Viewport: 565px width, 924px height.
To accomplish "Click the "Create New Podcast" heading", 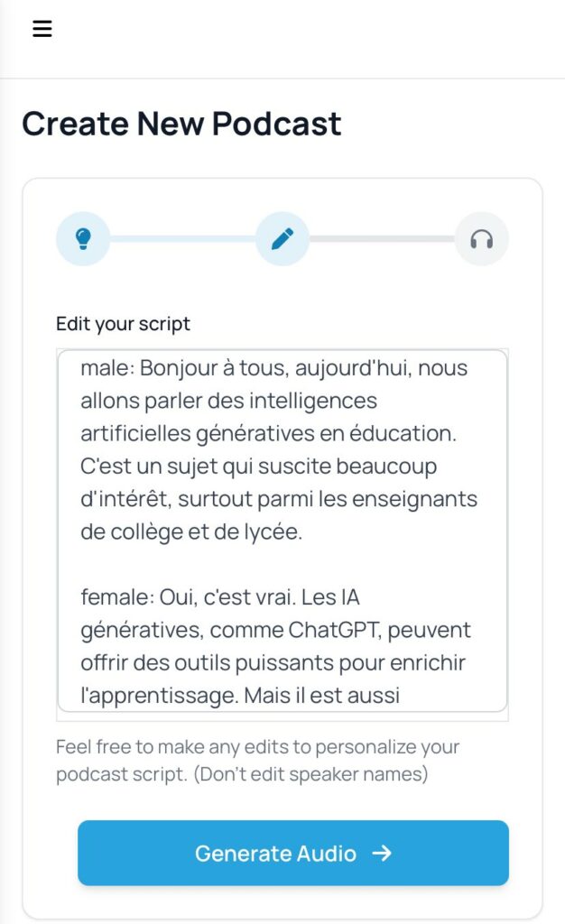I will 181,124.
